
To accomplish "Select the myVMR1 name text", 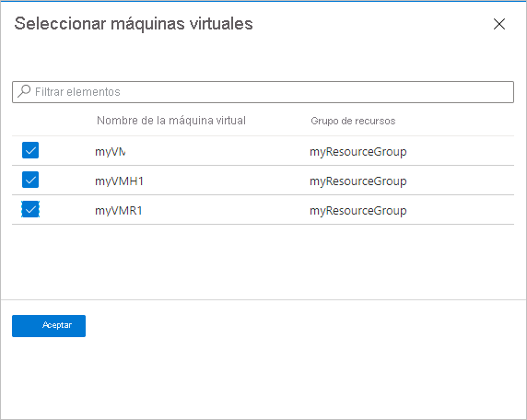I will (x=118, y=211).
